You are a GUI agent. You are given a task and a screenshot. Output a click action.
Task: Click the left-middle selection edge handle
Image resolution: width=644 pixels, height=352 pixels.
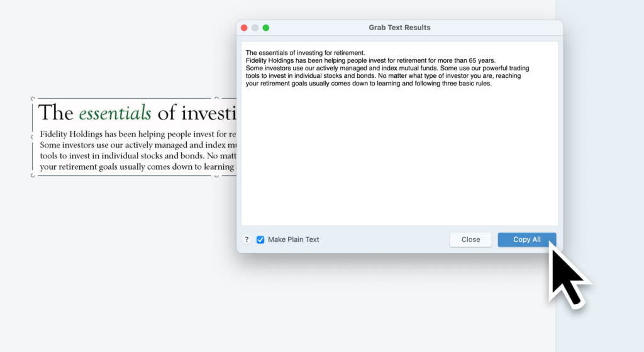click(x=33, y=137)
